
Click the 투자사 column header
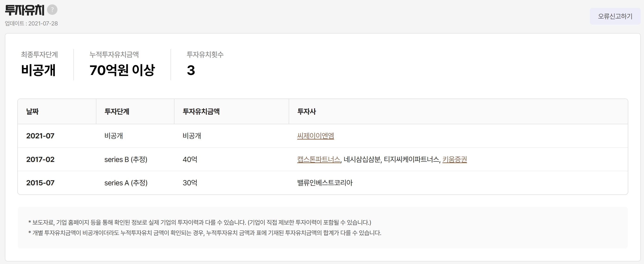(306, 111)
